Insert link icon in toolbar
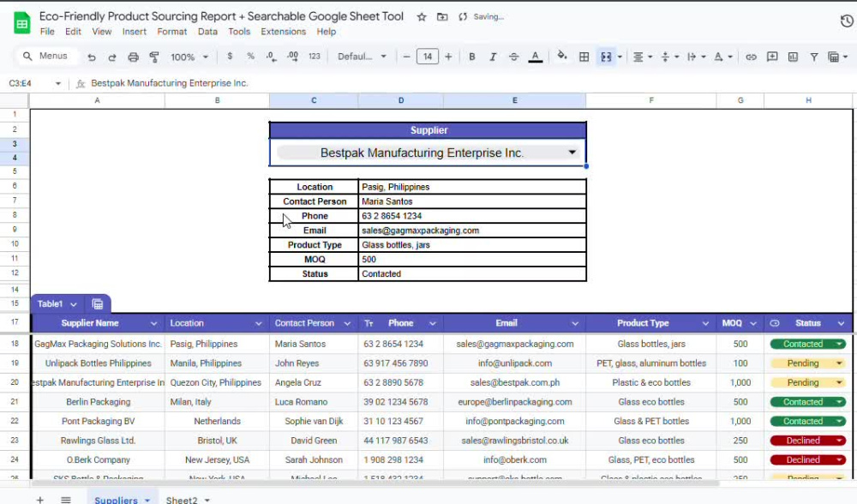The height and width of the screenshot is (504, 857). 751,57
